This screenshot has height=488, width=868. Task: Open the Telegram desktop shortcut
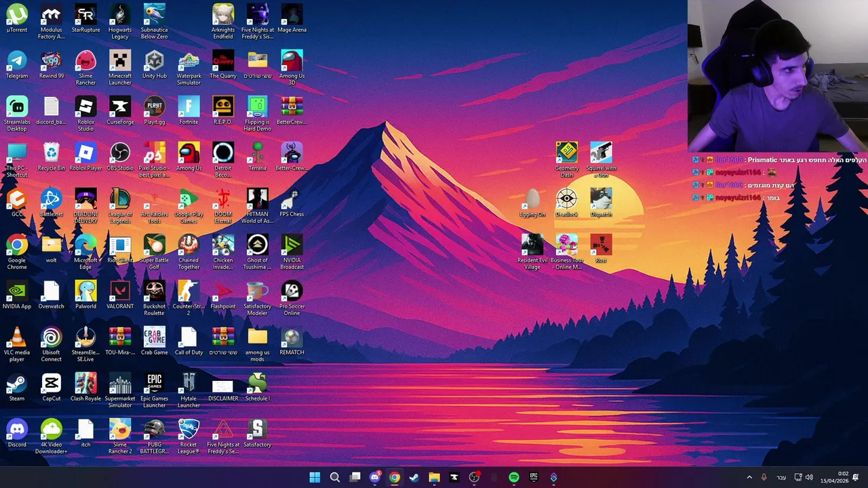point(17,65)
